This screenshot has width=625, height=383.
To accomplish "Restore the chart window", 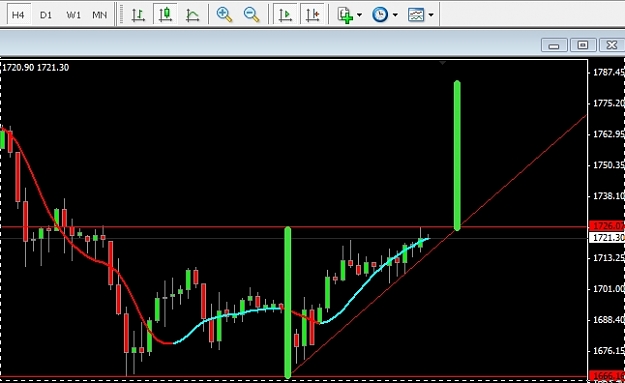I will pos(583,45).
